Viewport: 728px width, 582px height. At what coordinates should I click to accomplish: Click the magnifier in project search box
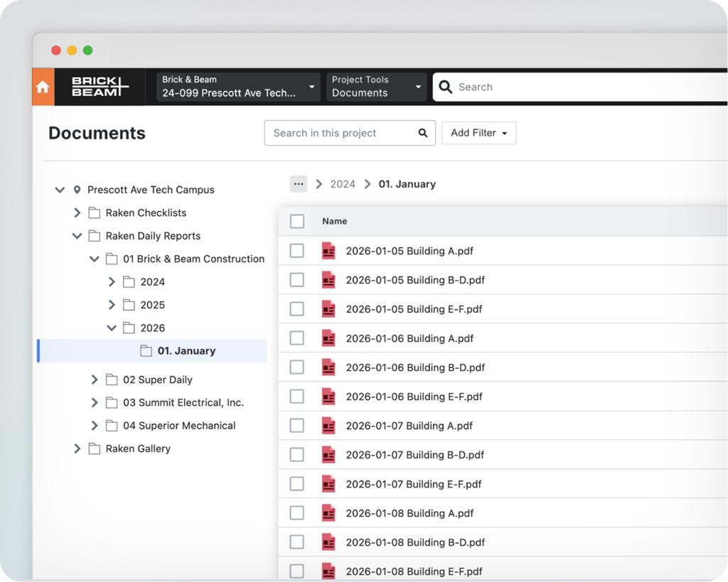[423, 133]
